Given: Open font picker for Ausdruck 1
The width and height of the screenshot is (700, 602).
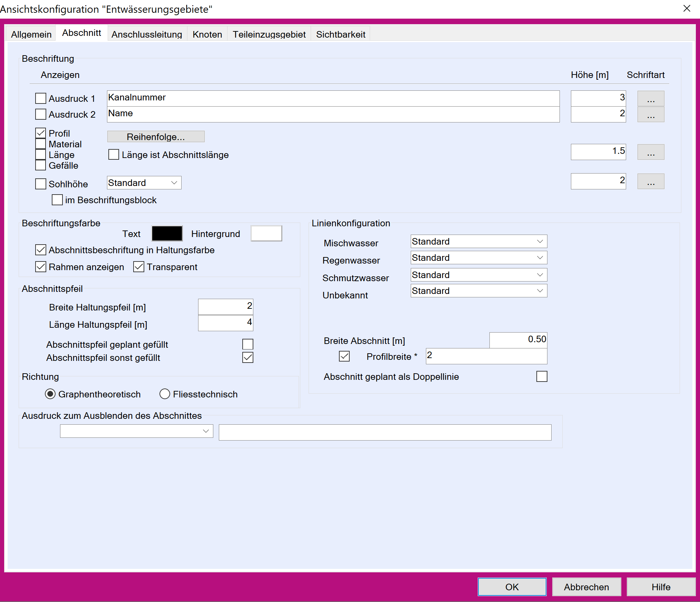Looking at the screenshot, I should point(650,99).
